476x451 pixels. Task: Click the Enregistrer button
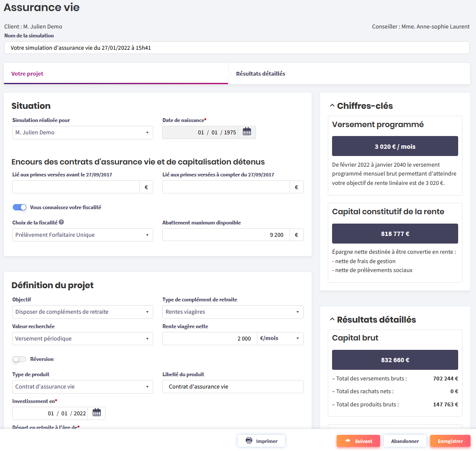click(x=450, y=441)
